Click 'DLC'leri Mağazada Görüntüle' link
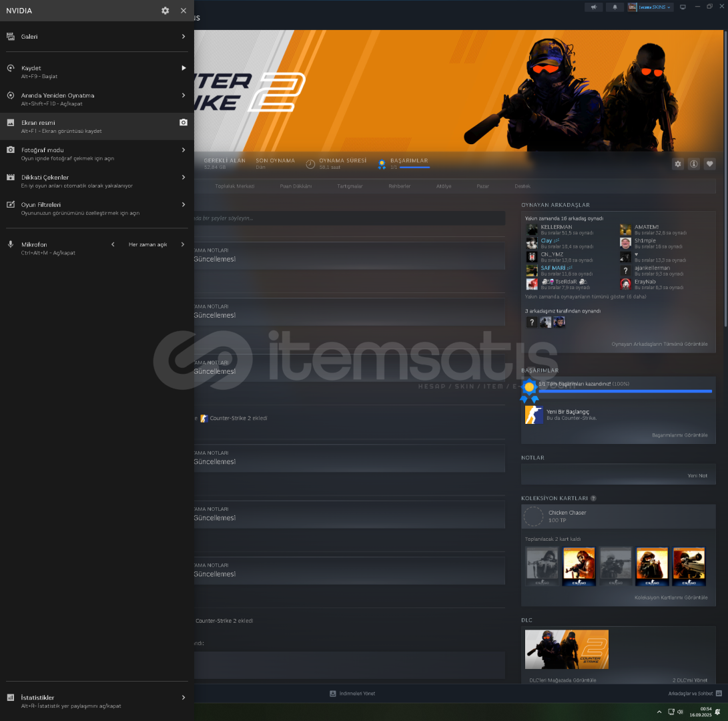This screenshot has height=721, width=728. tap(563, 680)
